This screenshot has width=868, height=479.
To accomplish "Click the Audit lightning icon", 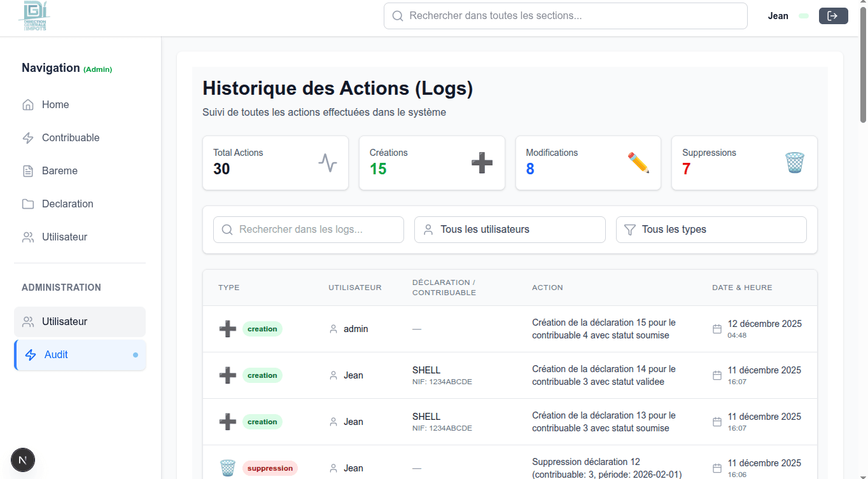I will [x=31, y=355].
